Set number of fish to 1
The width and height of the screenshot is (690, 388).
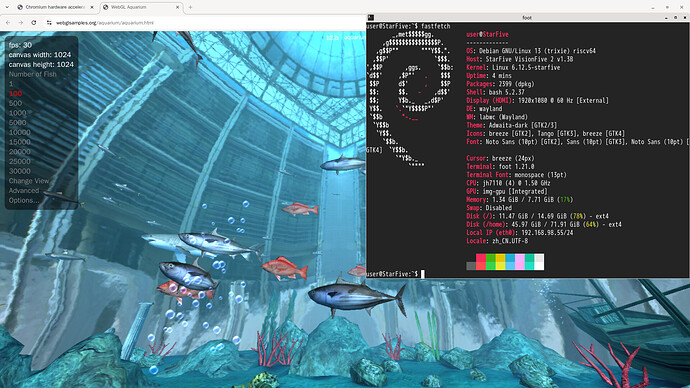[11, 84]
